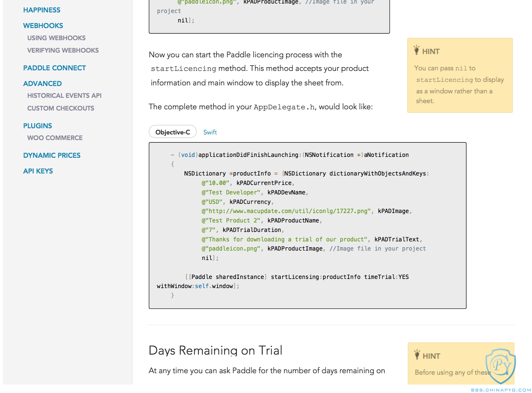Screen dimensions: 532x393
Task: Select the Objective-C code tab
Action: tap(173, 132)
